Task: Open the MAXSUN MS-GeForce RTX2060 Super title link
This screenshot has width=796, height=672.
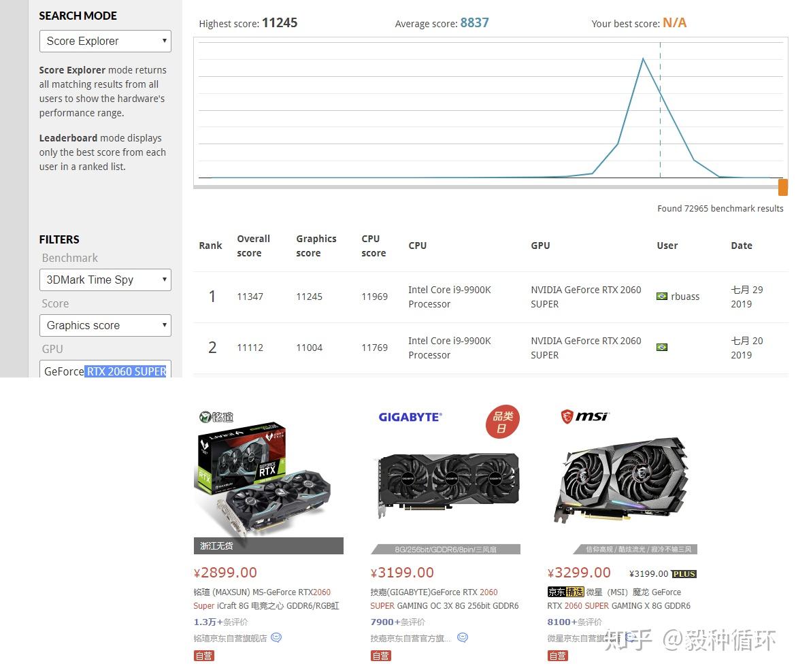Action: point(267,599)
